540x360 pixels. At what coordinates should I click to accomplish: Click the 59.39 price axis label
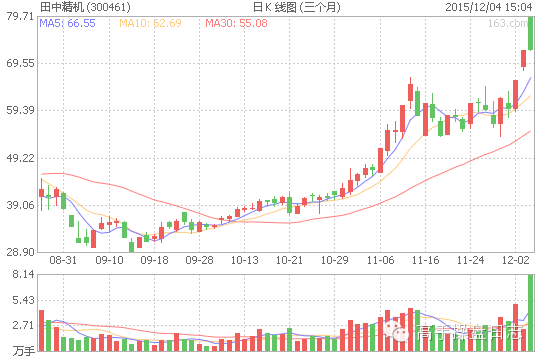(20, 111)
